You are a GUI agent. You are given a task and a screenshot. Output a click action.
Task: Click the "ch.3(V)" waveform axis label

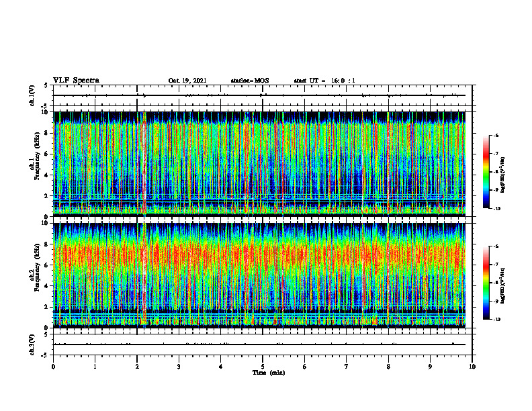pyautogui.click(x=32, y=345)
